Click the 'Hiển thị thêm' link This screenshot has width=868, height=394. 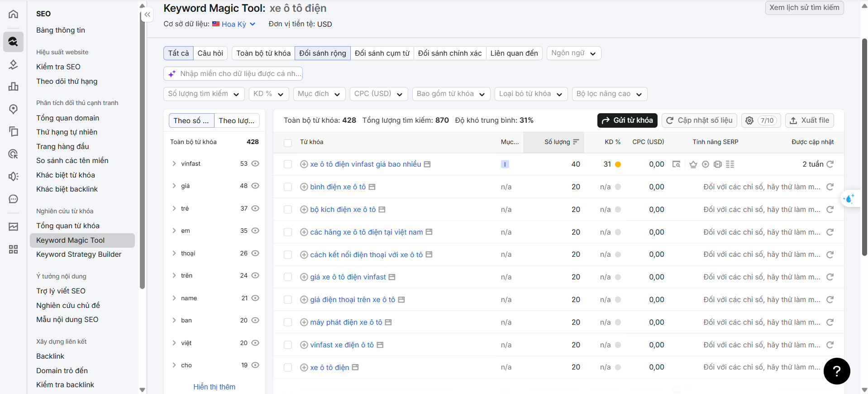[x=214, y=387]
